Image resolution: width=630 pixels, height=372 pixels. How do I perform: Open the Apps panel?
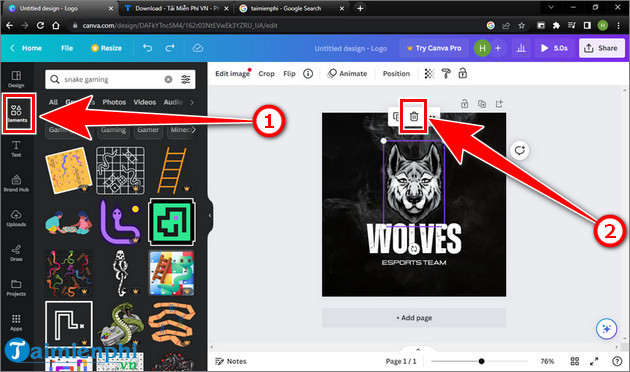[x=16, y=323]
